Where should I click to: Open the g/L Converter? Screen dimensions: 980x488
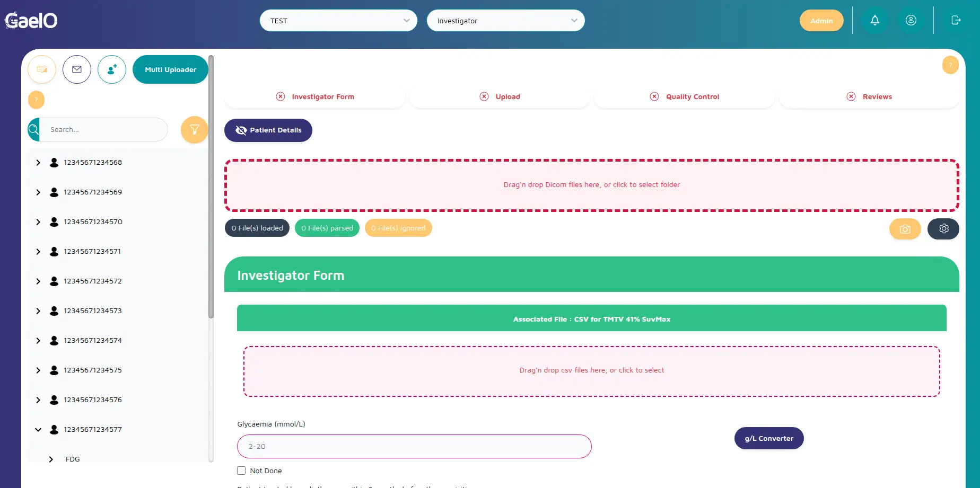pyautogui.click(x=769, y=438)
